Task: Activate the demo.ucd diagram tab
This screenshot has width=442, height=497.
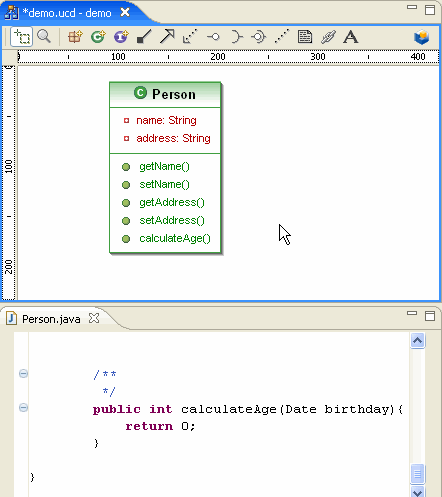Action: (x=67, y=13)
